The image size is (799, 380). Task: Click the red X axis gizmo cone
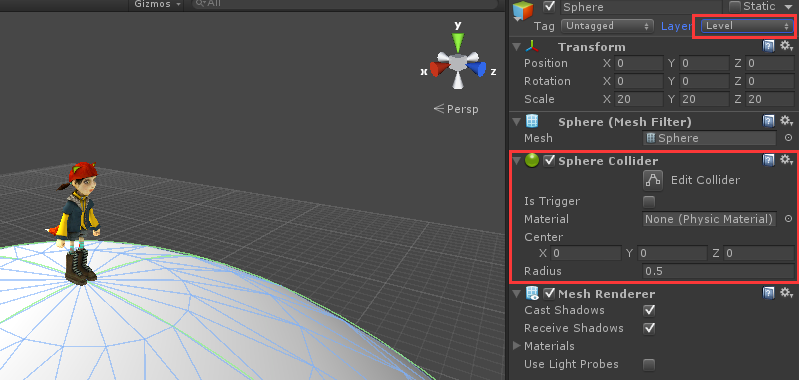pyautogui.click(x=439, y=69)
